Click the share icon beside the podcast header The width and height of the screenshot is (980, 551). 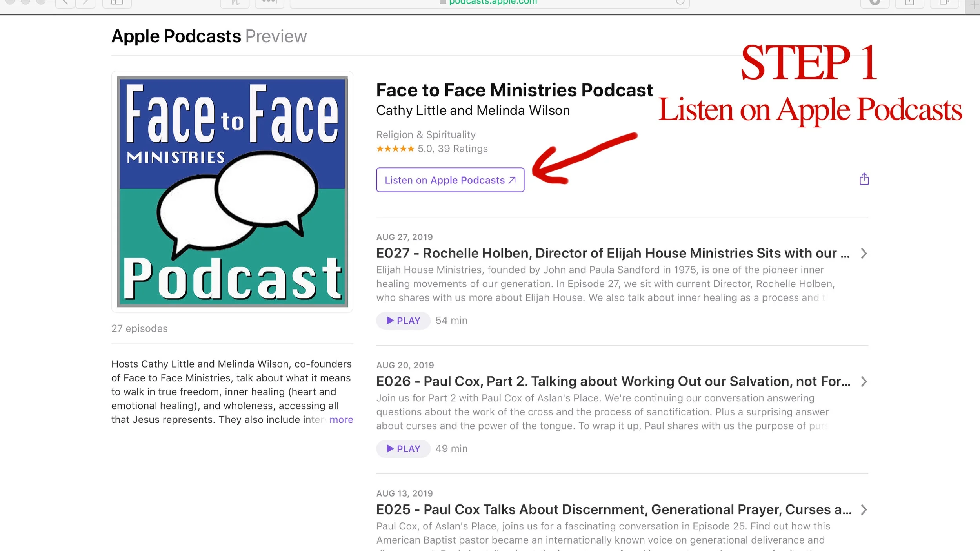pos(864,179)
